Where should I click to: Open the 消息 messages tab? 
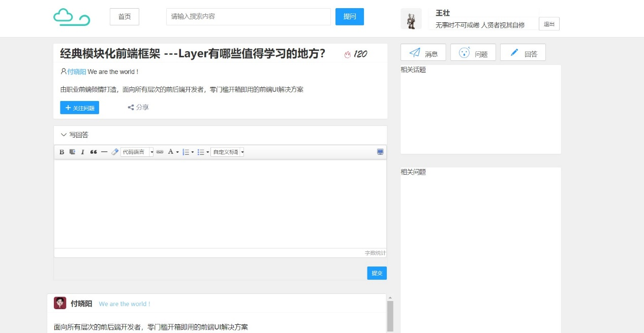tap(423, 53)
